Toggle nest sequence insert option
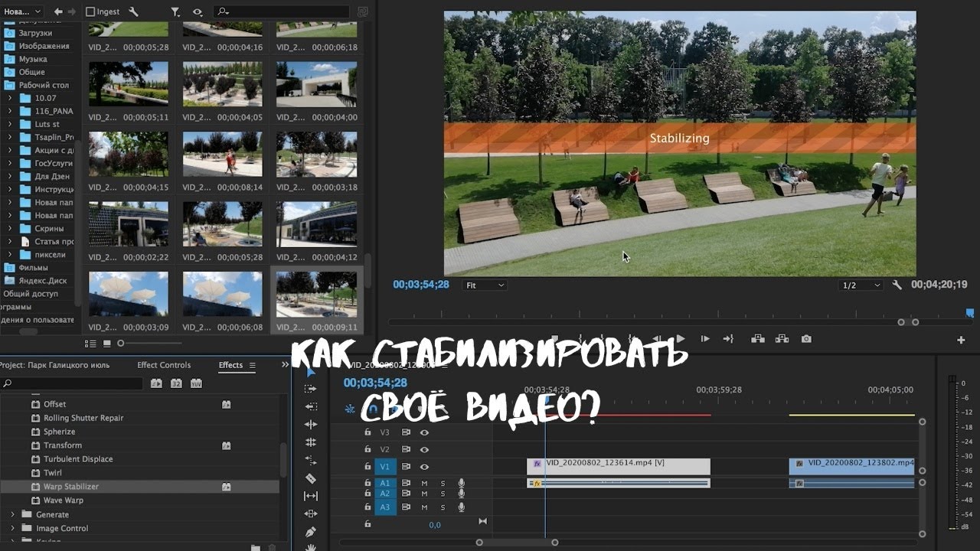 tap(351, 409)
